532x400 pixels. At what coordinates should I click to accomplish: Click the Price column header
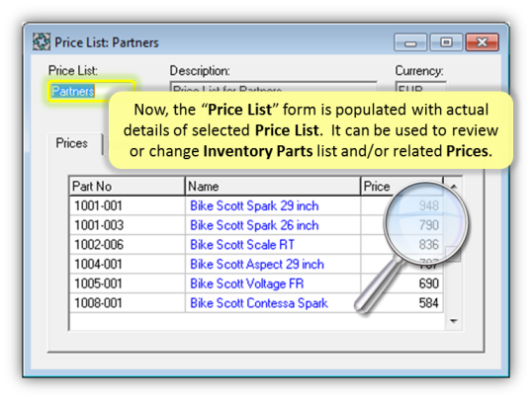(401, 186)
